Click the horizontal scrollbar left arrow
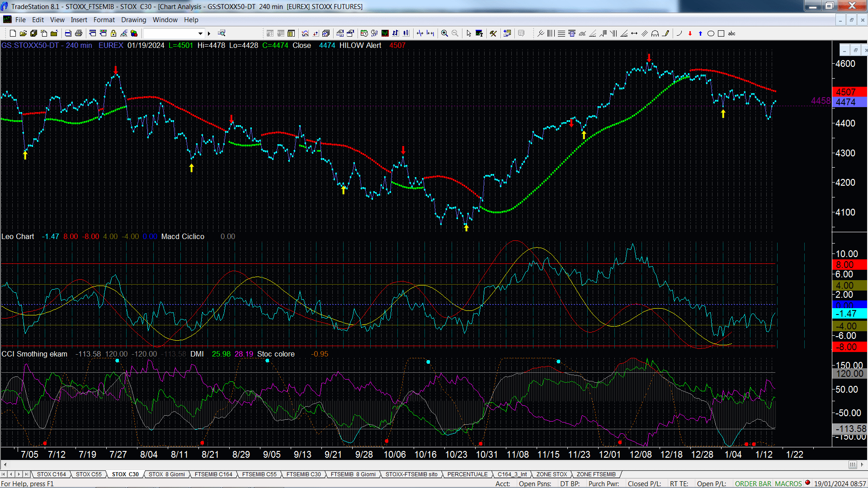 (x=5, y=465)
